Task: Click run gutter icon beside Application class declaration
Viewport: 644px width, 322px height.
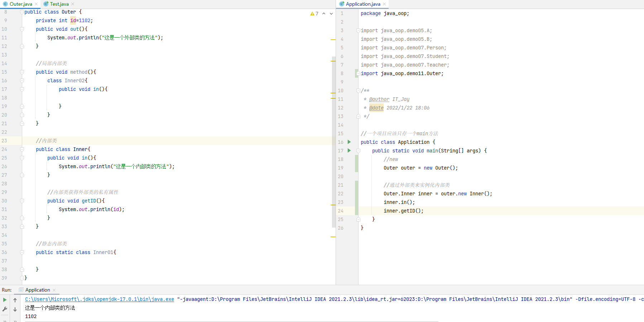Action: 349,142
